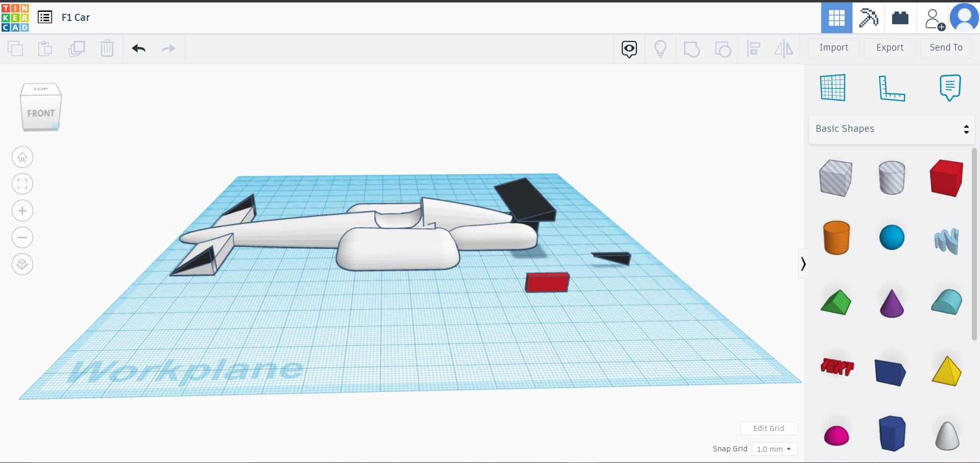This screenshot has width=980, height=463.
Task: Pick the magenta Half Sphere shape
Action: (837, 436)
